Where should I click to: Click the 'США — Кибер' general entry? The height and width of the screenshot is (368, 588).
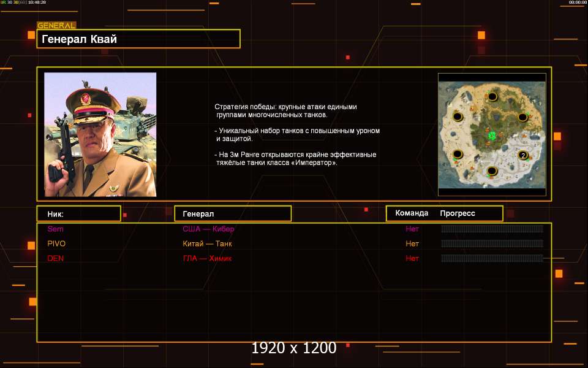point(208,229)
